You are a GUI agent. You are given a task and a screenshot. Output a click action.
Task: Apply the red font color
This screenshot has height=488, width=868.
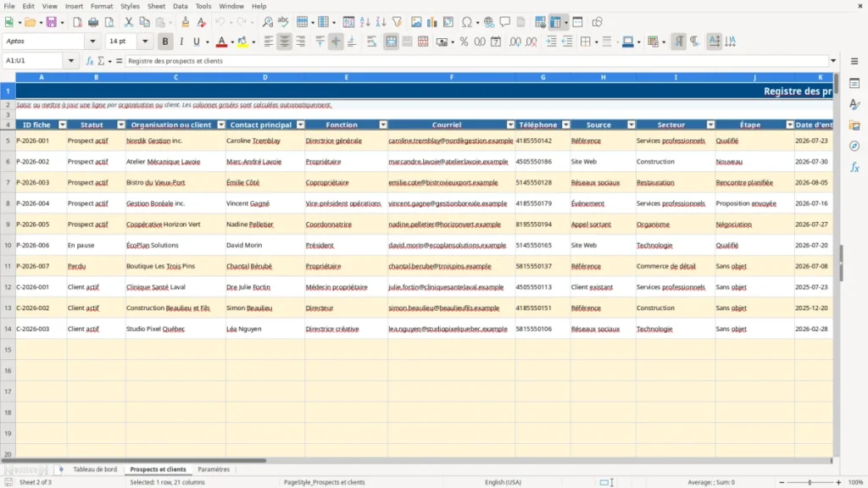[x=221, y=42]
